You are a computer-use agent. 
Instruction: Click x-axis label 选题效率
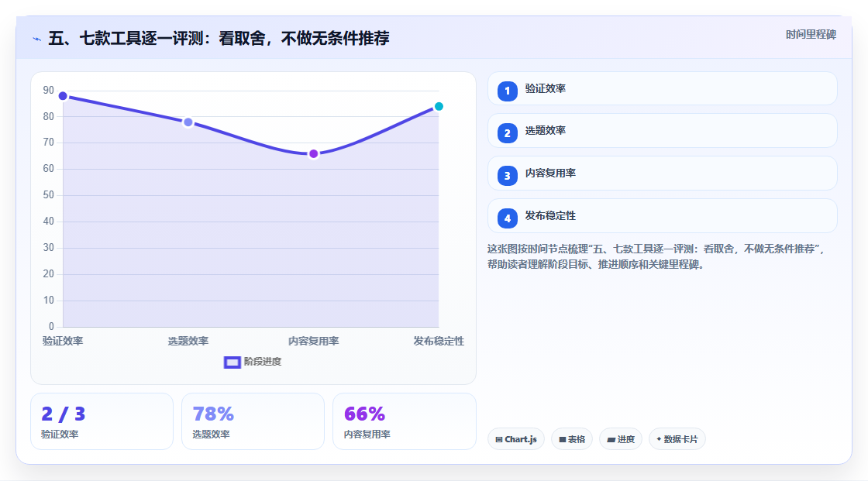(188, 341)
